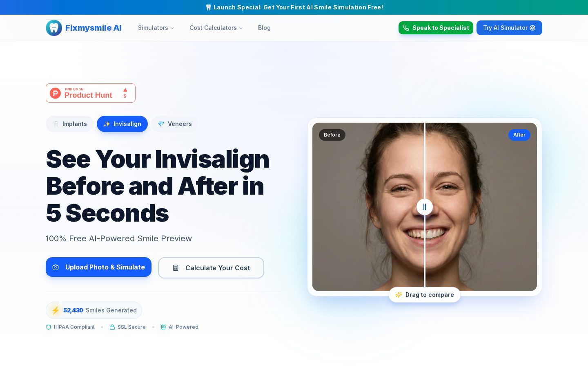Click the Fixmysmile AI tooth logo icon
Image resolution: width=588 pixels, height=368 pixels.
(x=54, y=28)
